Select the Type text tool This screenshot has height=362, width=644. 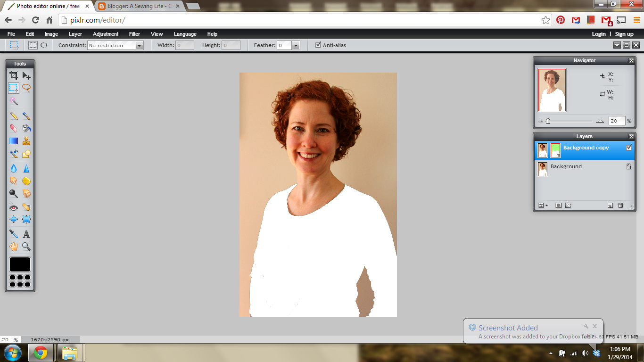pyautogui.click(x=26, y=234)
